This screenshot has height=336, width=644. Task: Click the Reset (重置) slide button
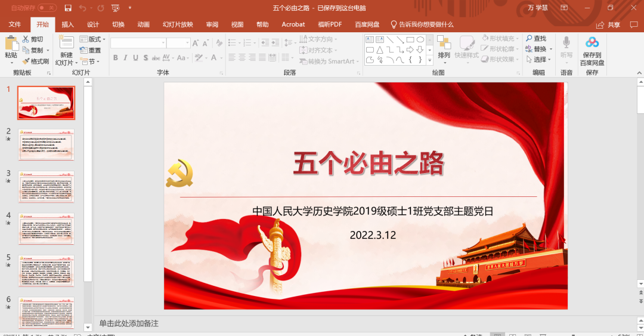point(91,50)
